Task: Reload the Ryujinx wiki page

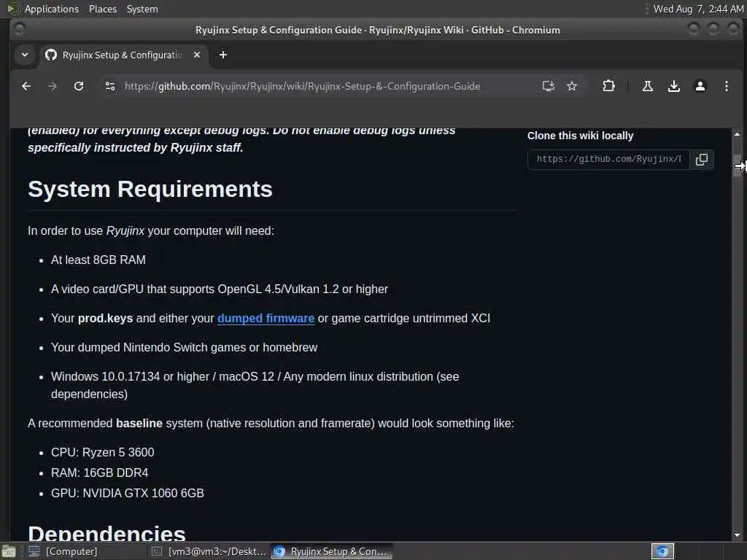Action: (x=79, y=86)
